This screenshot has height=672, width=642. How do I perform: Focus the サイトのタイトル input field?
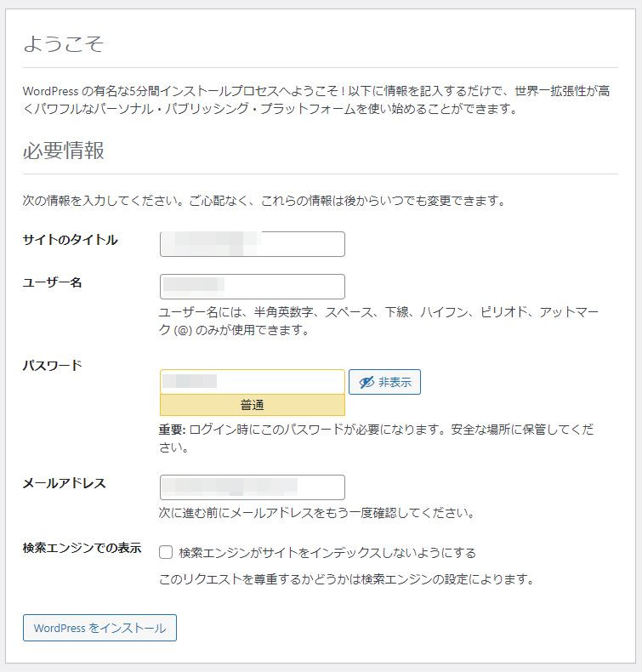click(x=253, y=244)
